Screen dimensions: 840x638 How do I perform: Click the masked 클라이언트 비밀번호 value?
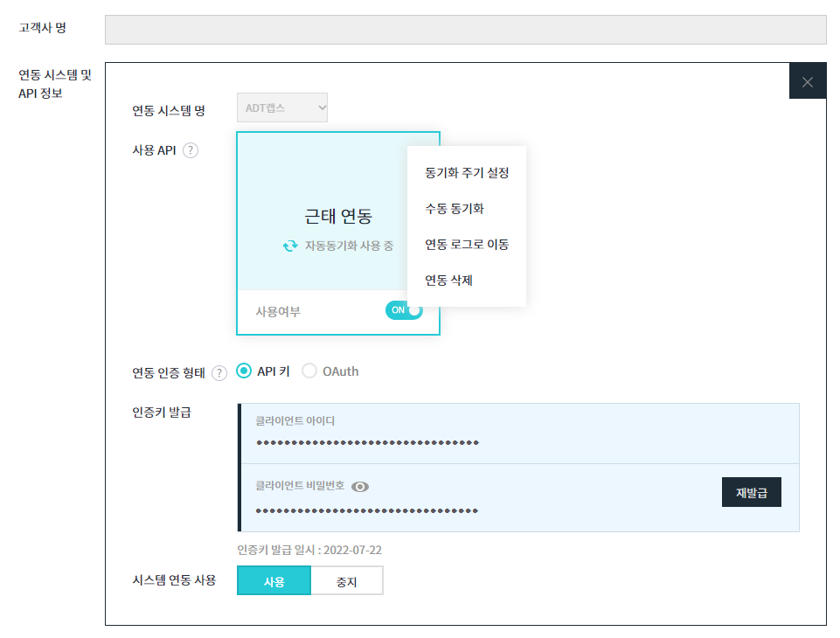pyautogui.click(x=367, y=510)
